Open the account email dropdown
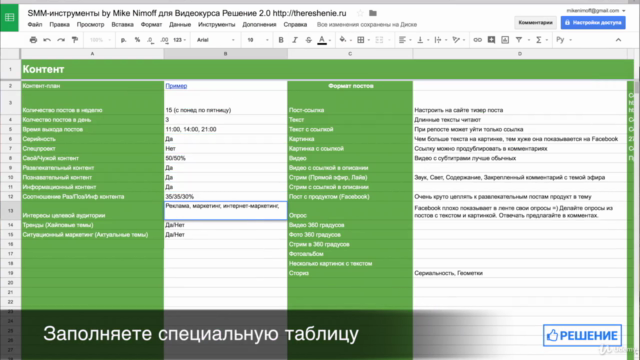The width and height of the screenshot is (640, 360). 596,11
